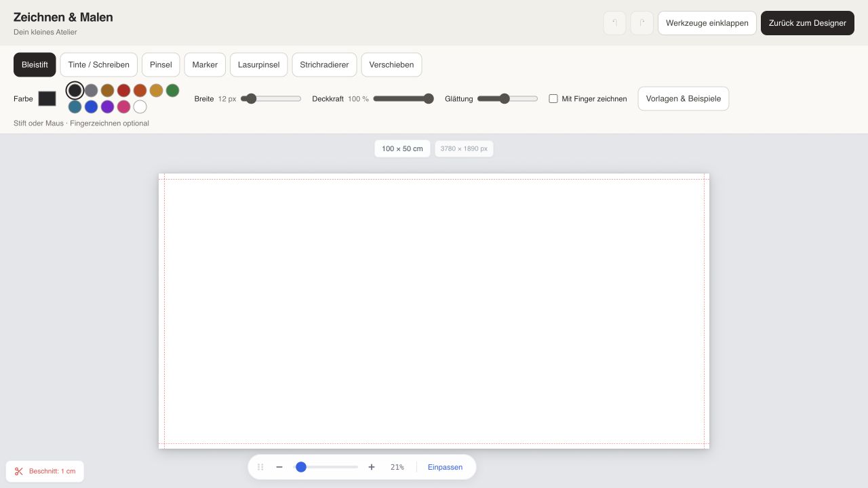Pick the white color swatch
Image resolution: width=868 pixels, height=488 pixels.
pyautogui.click(x=140, y=106)
